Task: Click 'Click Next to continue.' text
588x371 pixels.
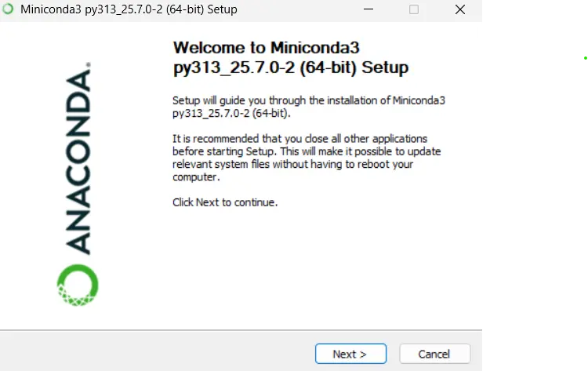Action: (x=225, y=202)
